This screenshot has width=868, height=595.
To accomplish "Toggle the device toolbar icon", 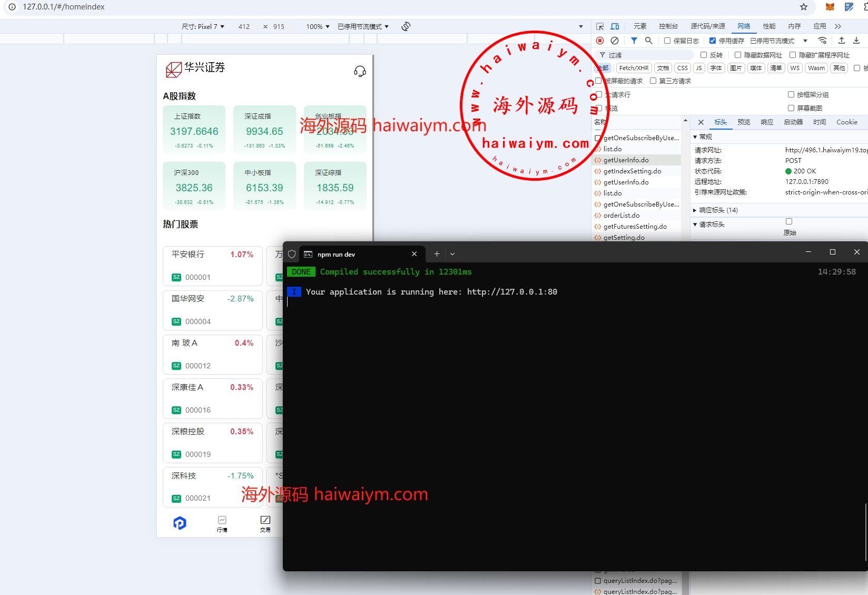I will point(615,26).
